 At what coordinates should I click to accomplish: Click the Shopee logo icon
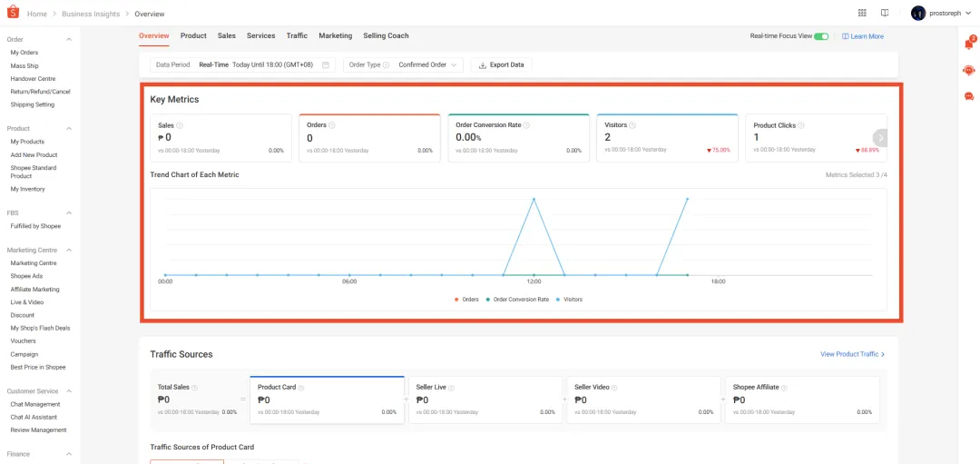point(14,14)
